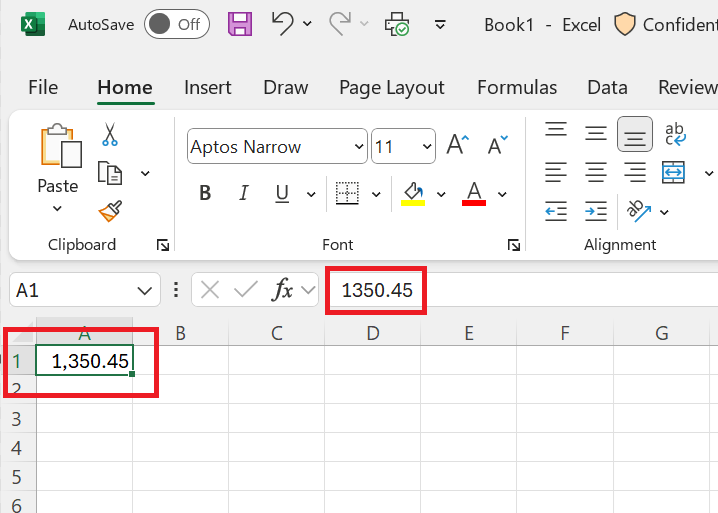Open the Name Box dropdown showing A1
The height and width of the screenshot is (513, 718).
tap(144, 290)
